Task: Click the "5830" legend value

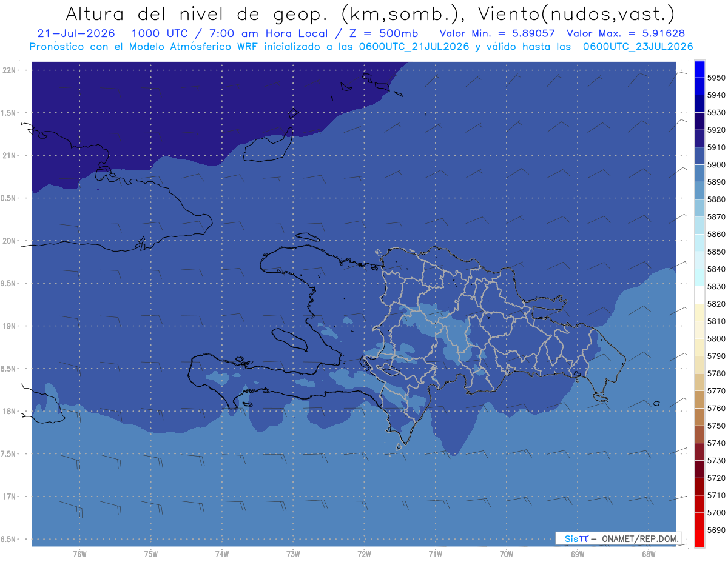Action: (716, 286)
